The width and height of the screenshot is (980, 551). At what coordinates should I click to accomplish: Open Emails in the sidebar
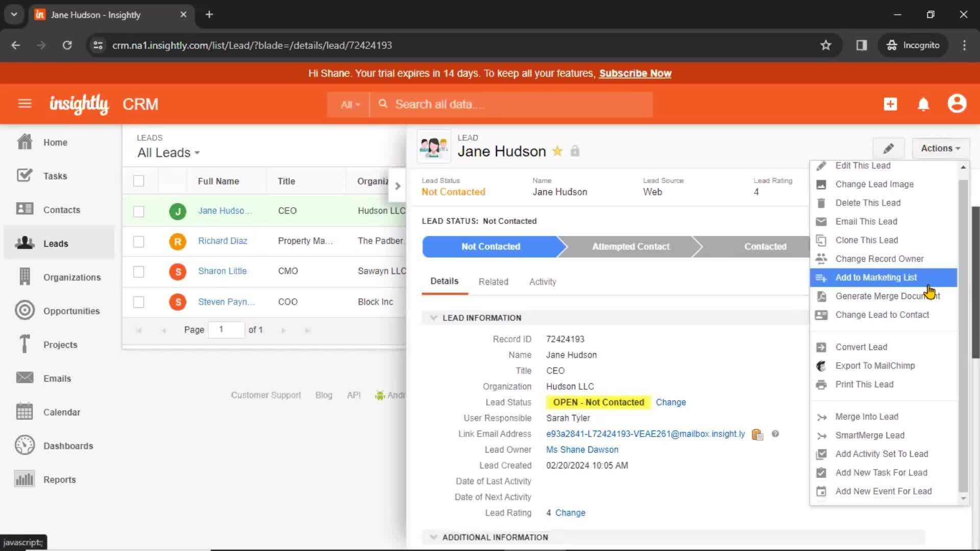click(x=59, y=378)
